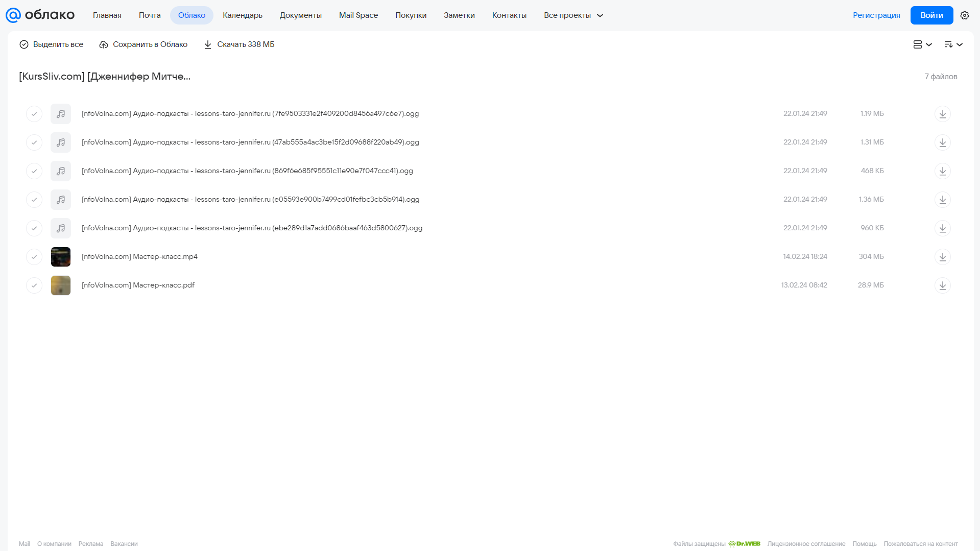Viewport: 980px width, 551px height.
Task: Click Скачать 338 МБ button
Action: (239, 44)
